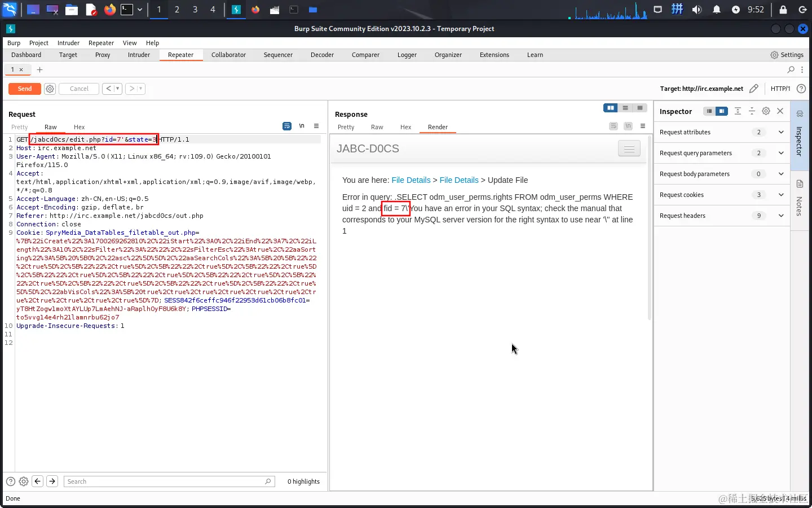Open the back history dropdown arrow
812x508 pixels.
118,89
